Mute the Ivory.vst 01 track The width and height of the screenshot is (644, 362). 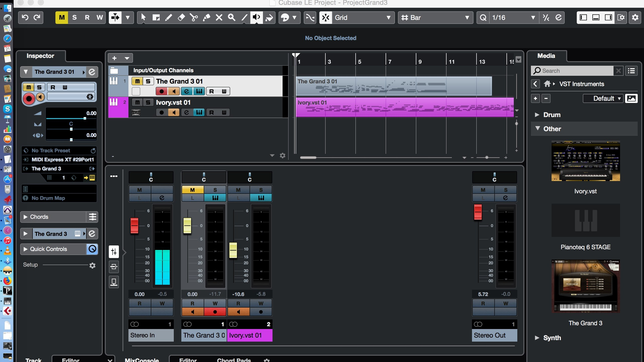(137, 102)
